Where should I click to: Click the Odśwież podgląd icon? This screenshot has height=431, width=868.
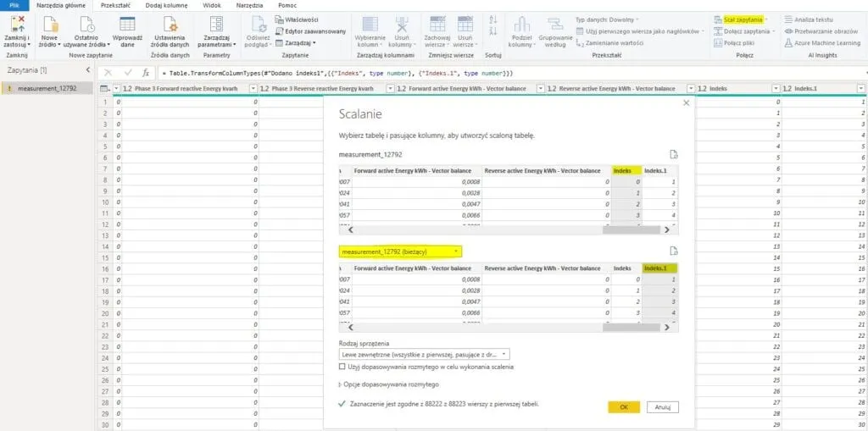[x=259, y=25]
